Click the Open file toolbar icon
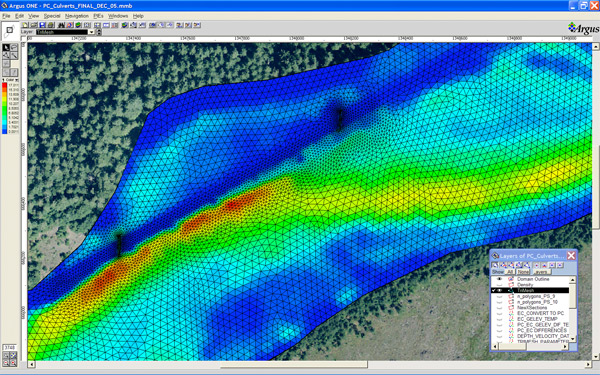Image resolution: width=600 pixels, height=375 pixels. point(34,25)
